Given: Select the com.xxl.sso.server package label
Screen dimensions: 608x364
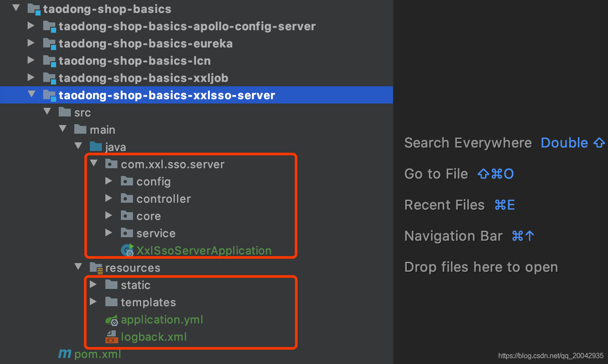Looking at the screenshot, I should pyautogui.click(x=173, y=164).
